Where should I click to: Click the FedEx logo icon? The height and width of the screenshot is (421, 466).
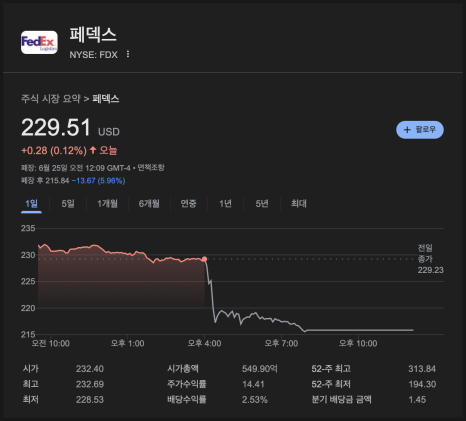coord(39,42)
